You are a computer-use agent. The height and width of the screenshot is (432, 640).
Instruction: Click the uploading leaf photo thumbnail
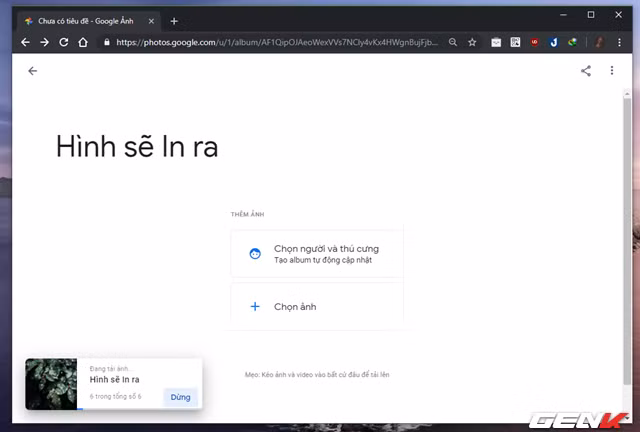[x=51, y=384]
